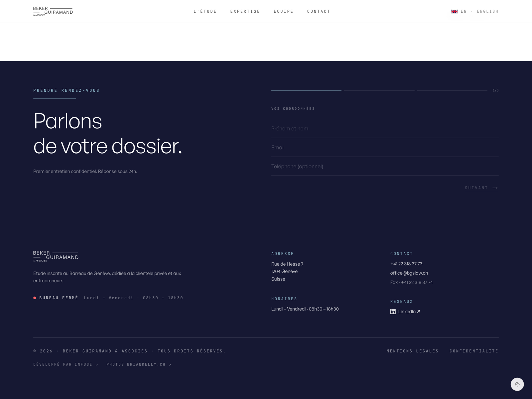This screenshot has height=399, width=532.
Task: Click the red bureau status dot
Action: pyautogui.click(x=35, y=298)
